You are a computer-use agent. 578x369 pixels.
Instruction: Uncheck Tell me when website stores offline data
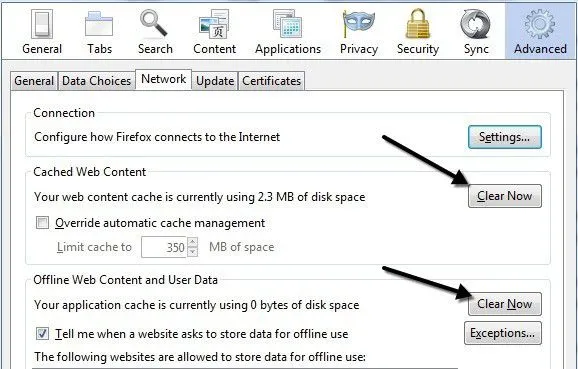click(x=42, y=334)
